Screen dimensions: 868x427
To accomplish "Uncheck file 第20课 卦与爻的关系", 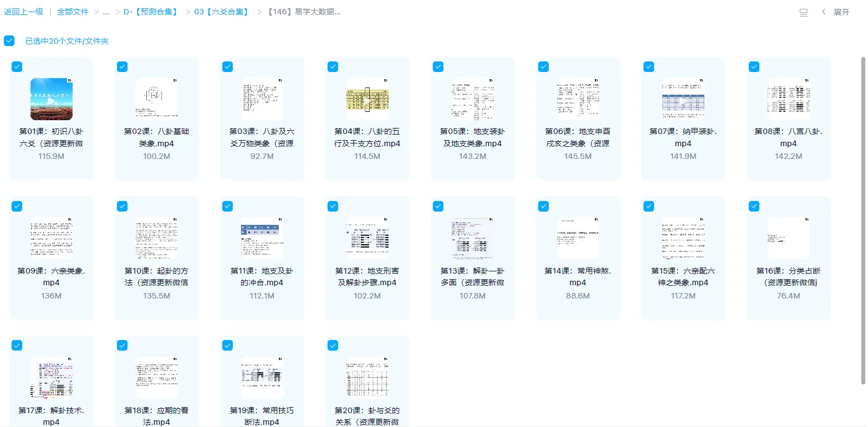I will click(x=333, y=346).
